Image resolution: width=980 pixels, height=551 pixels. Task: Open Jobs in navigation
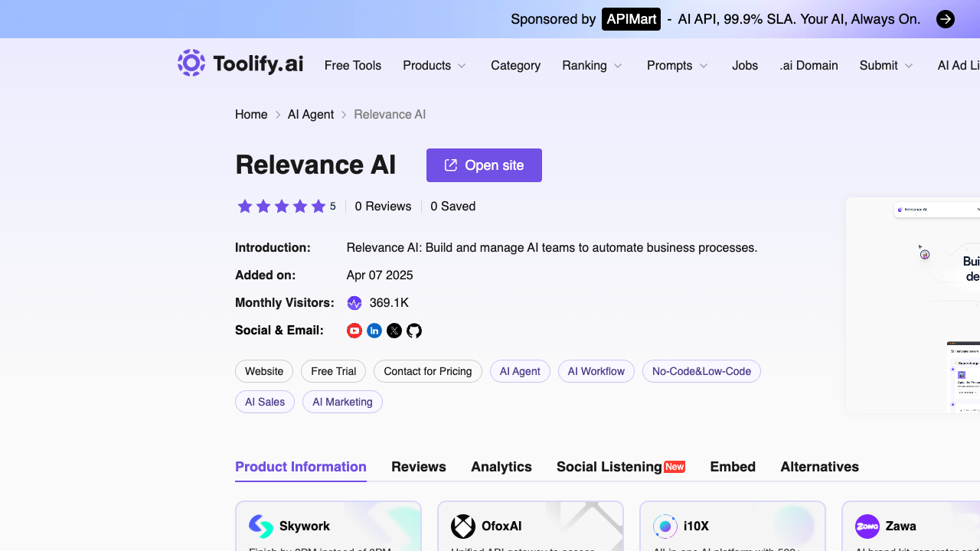tap(745, 66)
